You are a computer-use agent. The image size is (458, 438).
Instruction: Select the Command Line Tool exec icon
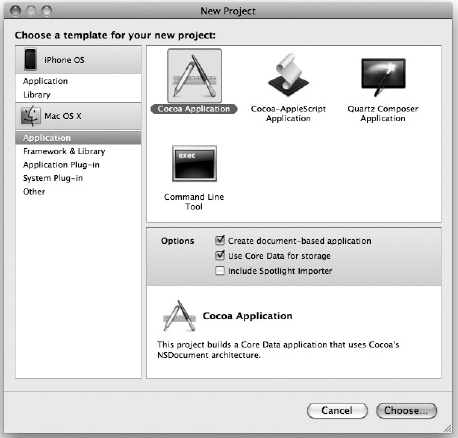click(194, 163)
